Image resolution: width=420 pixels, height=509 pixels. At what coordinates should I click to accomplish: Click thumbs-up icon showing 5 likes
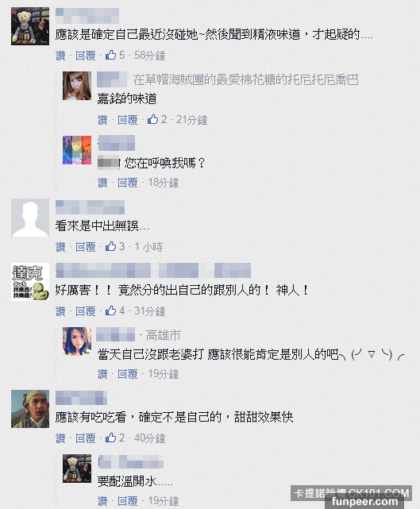coord(110,55)
